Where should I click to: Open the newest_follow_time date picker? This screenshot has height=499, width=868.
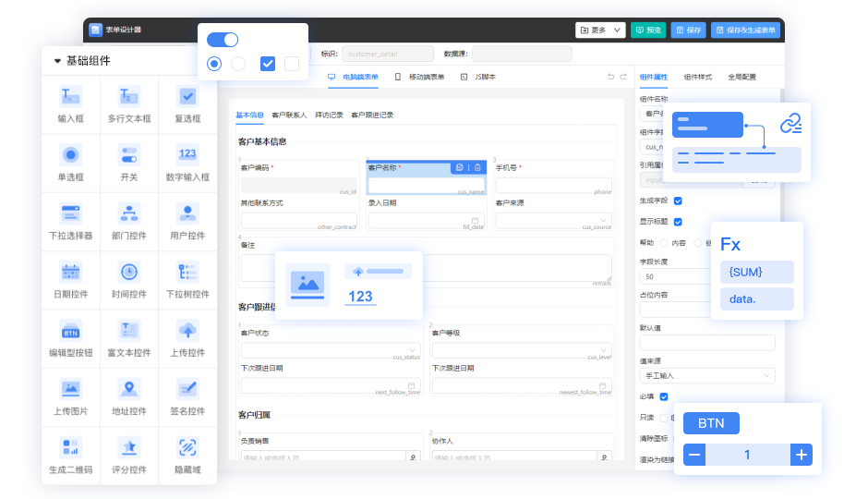click(x=522, y=385)
